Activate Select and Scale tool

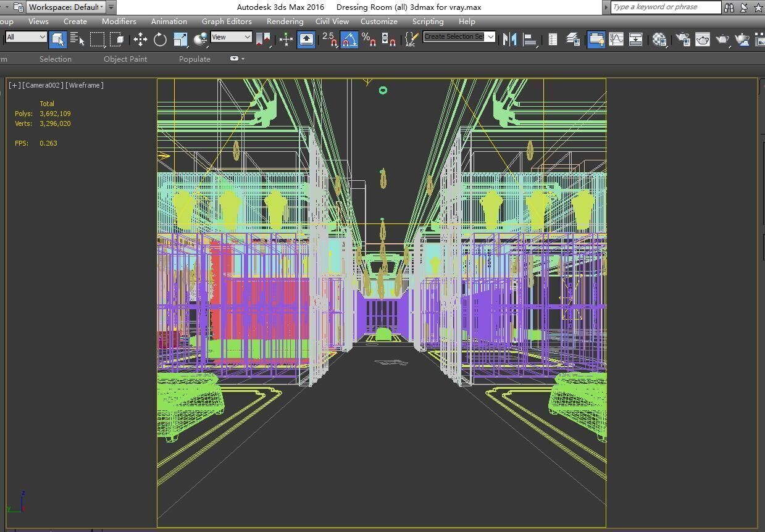(180, 39)
